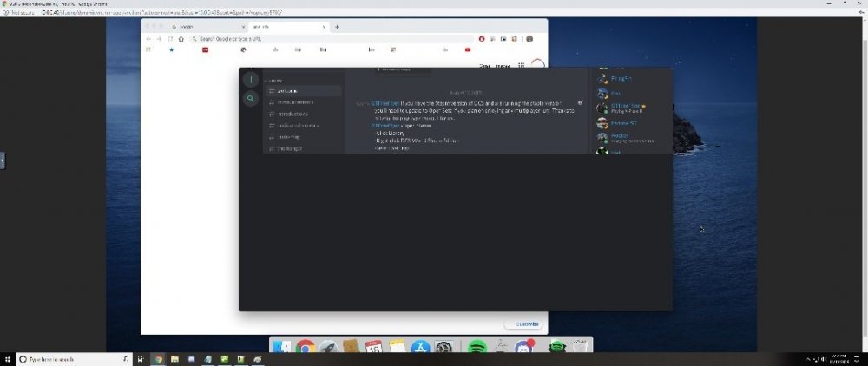Open the Google apps grid
868x366 pixels.
(521, 65)
